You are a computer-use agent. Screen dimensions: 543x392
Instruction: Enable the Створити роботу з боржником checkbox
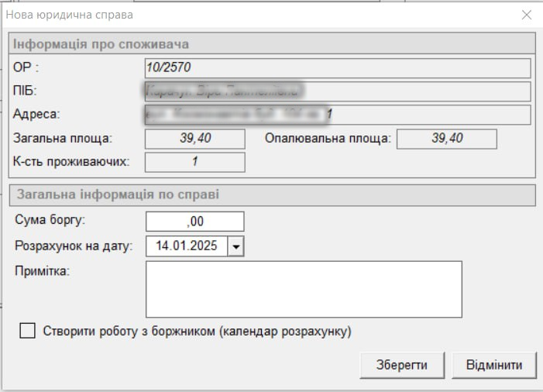28,331
